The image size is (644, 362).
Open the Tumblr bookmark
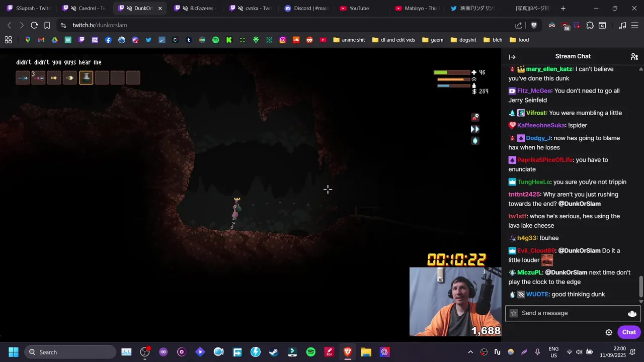[x=189, y=40]
